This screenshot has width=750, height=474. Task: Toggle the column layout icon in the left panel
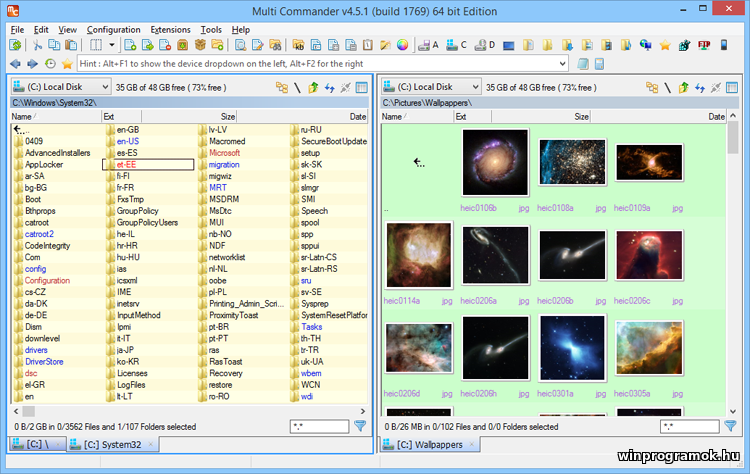pos(362,88)
